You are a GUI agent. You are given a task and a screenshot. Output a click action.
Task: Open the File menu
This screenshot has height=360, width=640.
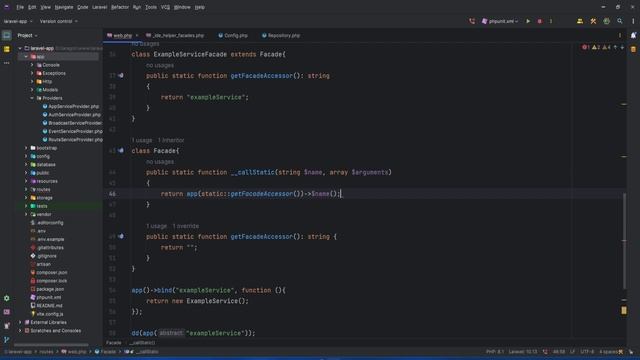coord(20,7)
